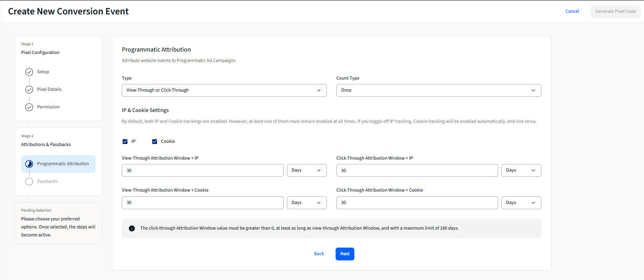Click the click-through Attribution Window notice text
The width and height of the screenshot is (644, 280).
tap(299, 228)
